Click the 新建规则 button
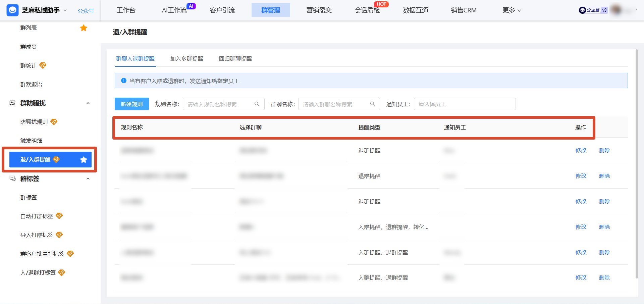Viewport: 644px width, 304px height. tap(132, 104)
